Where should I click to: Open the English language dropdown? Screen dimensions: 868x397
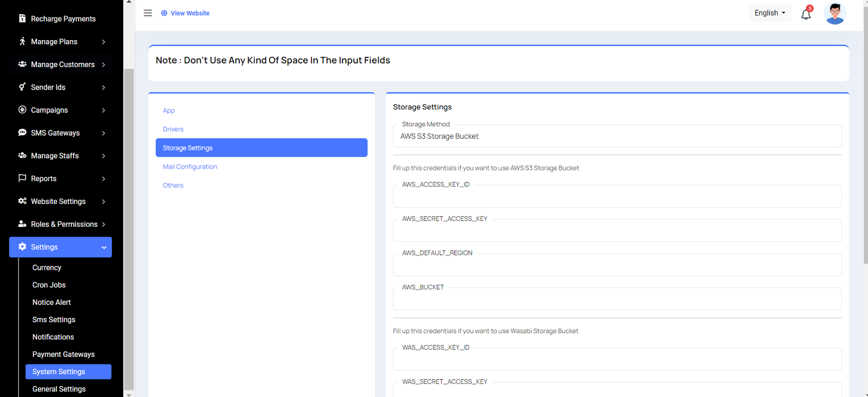770,13
